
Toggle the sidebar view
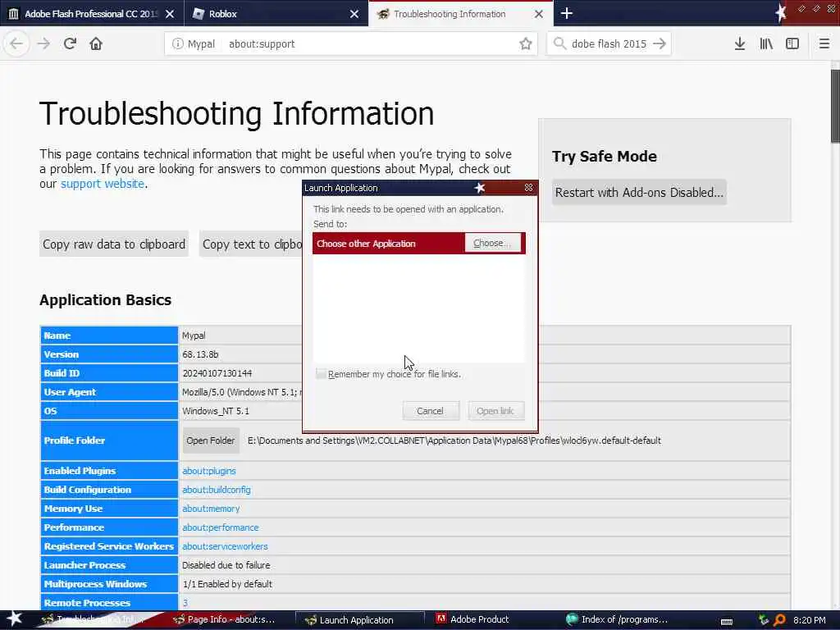792,43
